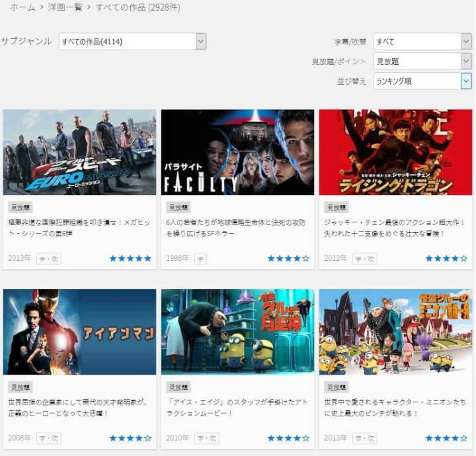
Task: Click 1998年 year text
Action: tap(178, 258)
